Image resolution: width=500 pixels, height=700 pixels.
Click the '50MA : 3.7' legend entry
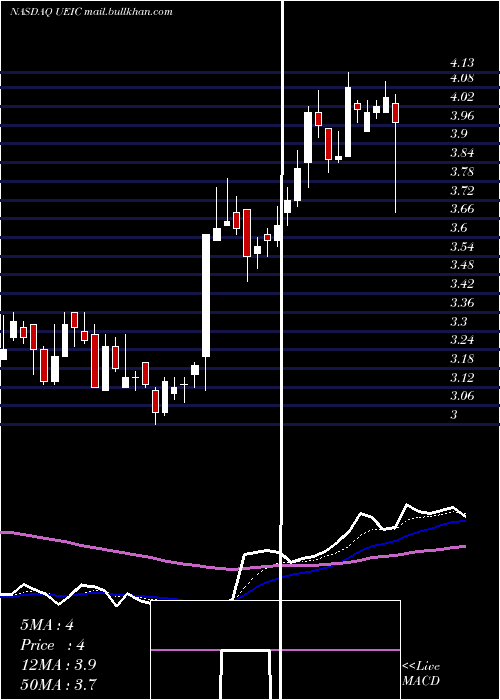(x=58, y=684)
